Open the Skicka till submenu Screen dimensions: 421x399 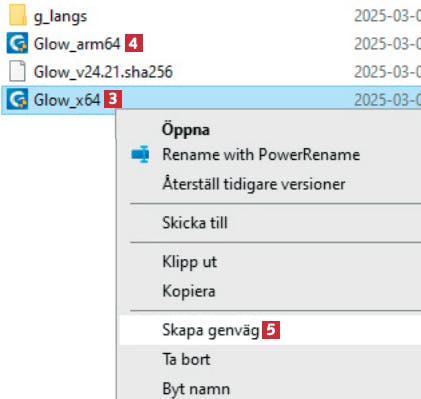pyautogui.click(x=195, y=223)
